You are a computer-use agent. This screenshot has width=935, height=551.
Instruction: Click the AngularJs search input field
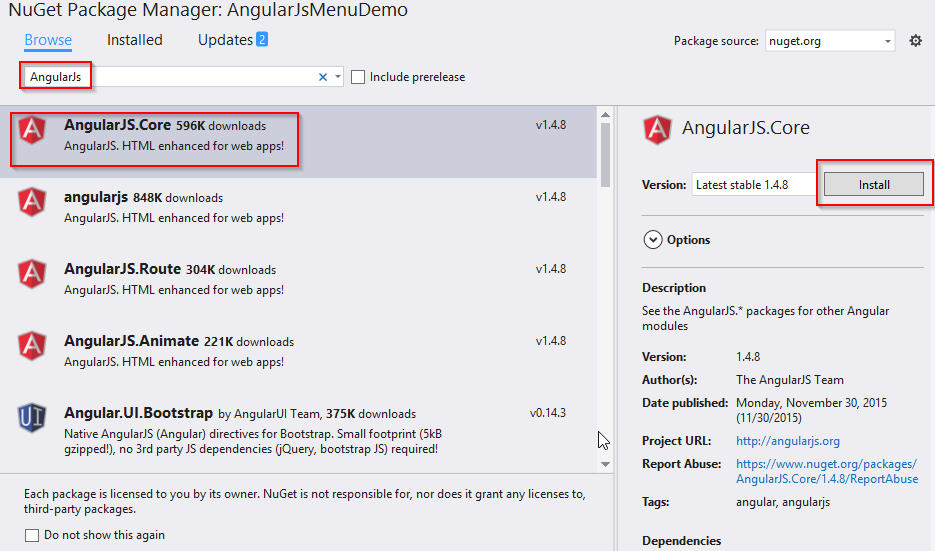[x=200, y=77]
